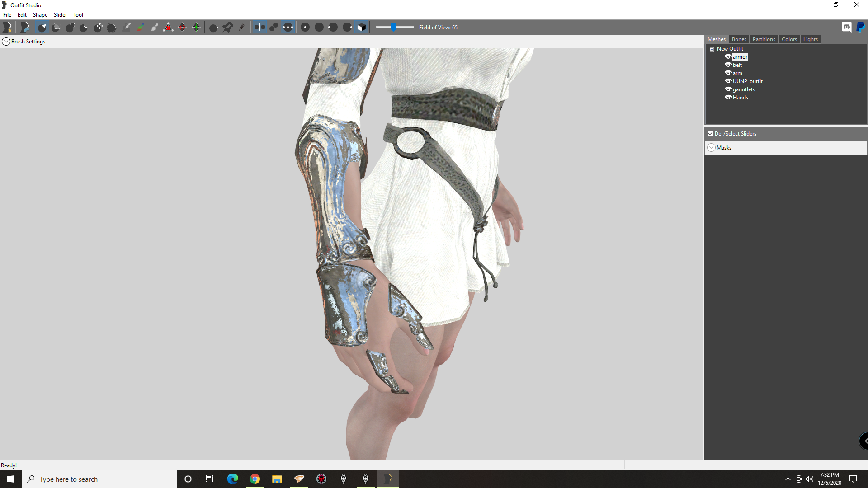
Task: Activate the Select tool in the toolbar
Action: pyautogui.click(x=42, y=28)
